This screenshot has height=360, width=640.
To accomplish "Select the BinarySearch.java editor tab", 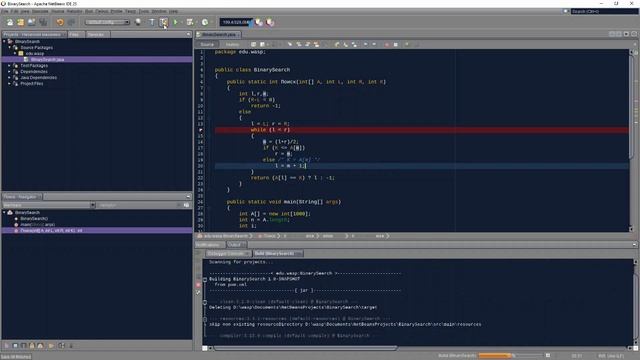I will coord(219,35).
